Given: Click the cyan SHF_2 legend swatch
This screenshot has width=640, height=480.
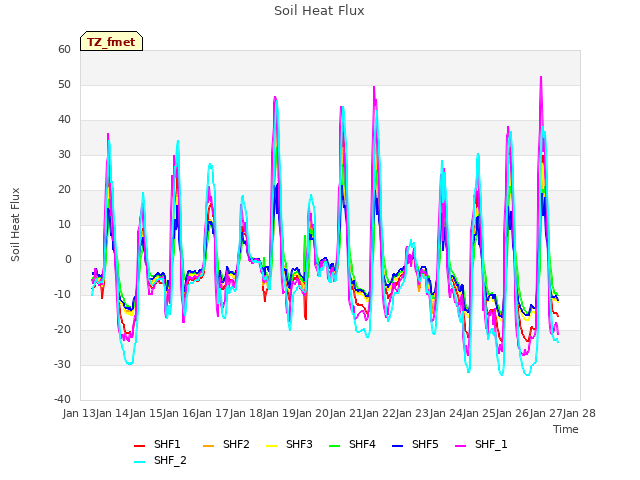Looking at the screenshot, I should [x=140, y=462].
